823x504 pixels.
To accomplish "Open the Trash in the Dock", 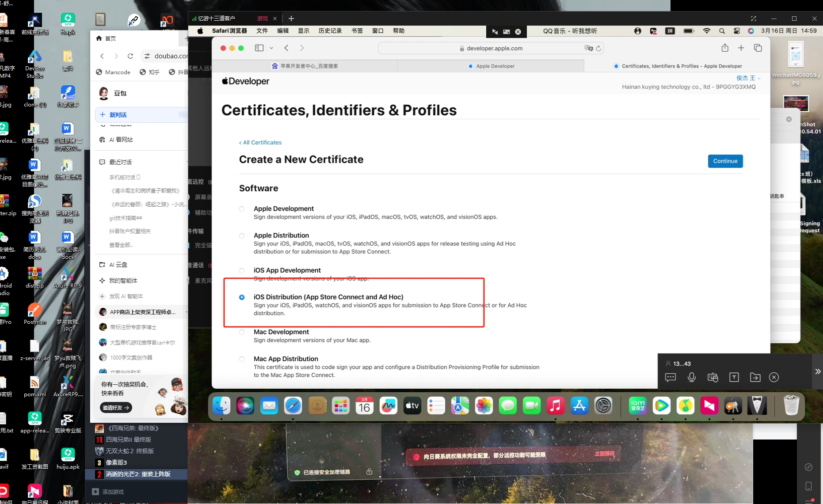I will click(791, 405).
